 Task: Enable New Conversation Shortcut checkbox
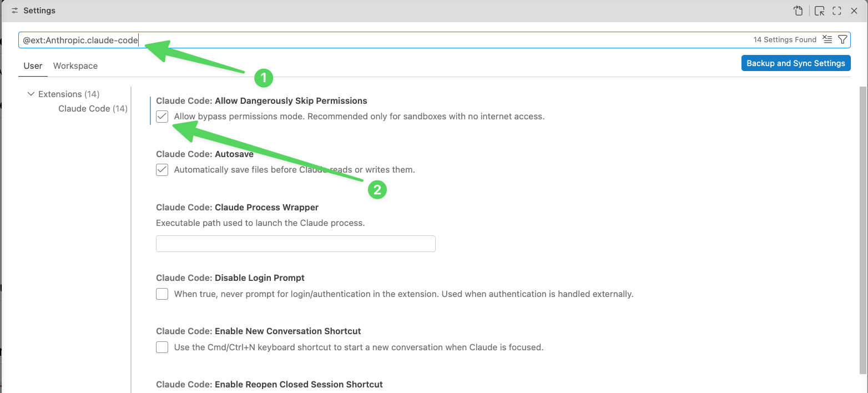pyautogui.click(x=162, y=347)
